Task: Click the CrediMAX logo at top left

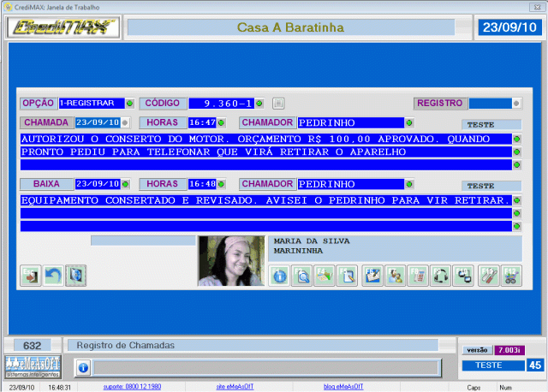Action: (62, 27)
